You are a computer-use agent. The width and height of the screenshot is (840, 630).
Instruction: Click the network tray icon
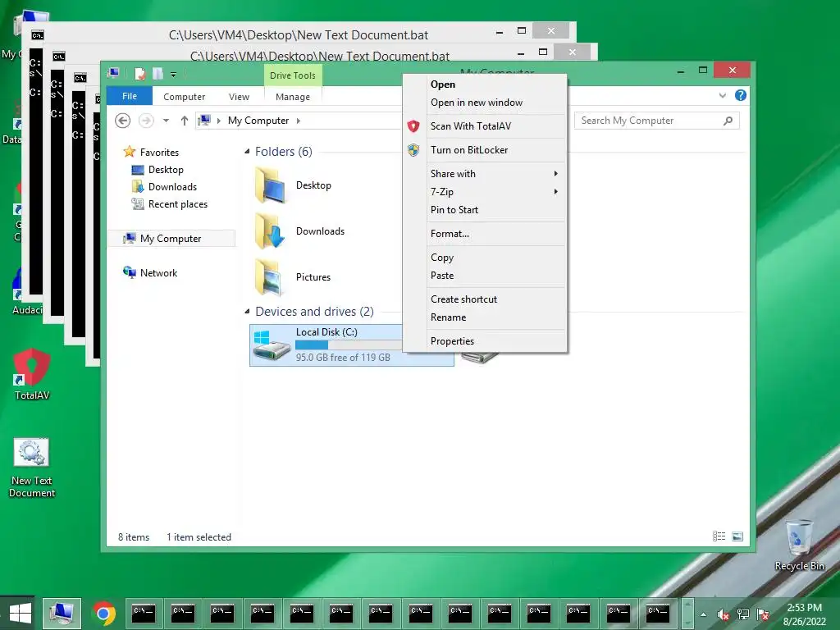pos(743,614)
